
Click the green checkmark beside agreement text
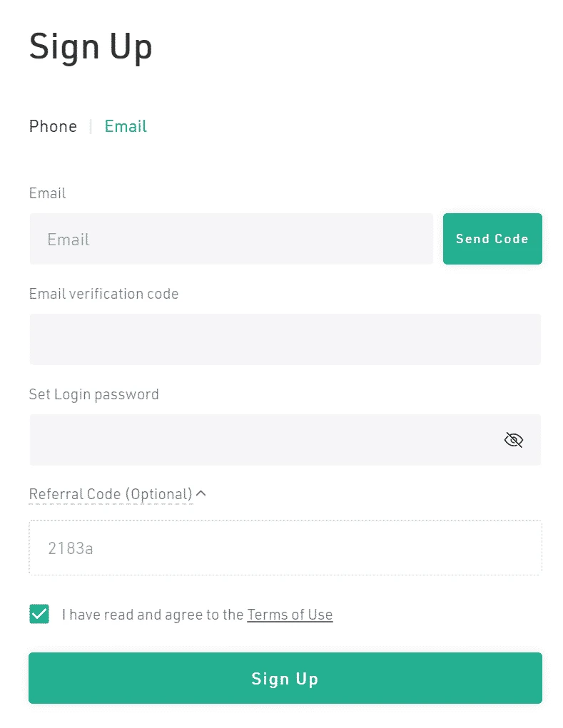pos(39,613)
